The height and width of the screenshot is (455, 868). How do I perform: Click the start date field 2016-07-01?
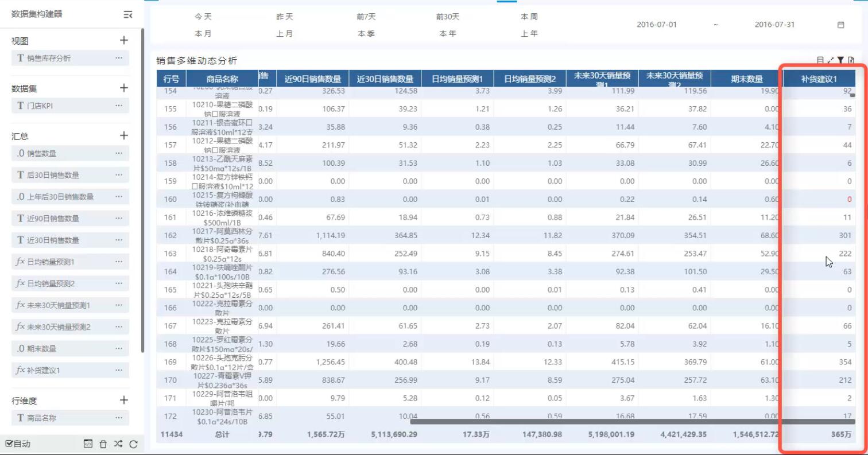point(657,25)
